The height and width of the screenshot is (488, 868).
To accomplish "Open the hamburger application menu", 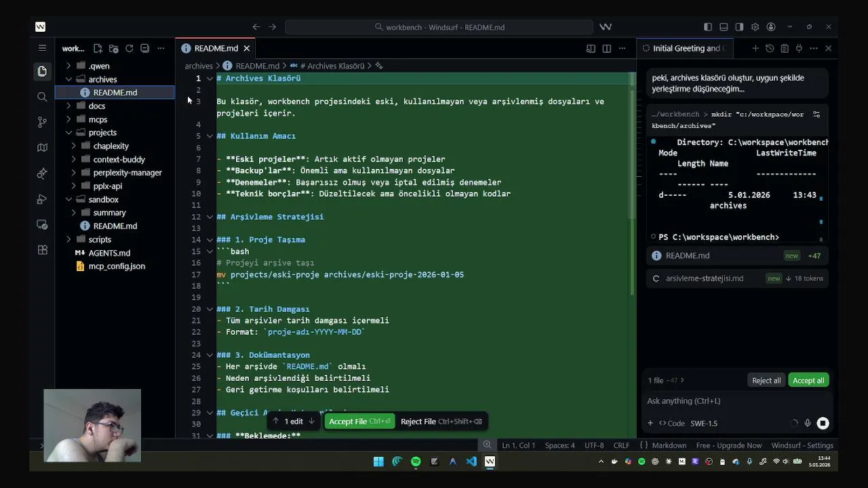I will [x=42, y=48].
